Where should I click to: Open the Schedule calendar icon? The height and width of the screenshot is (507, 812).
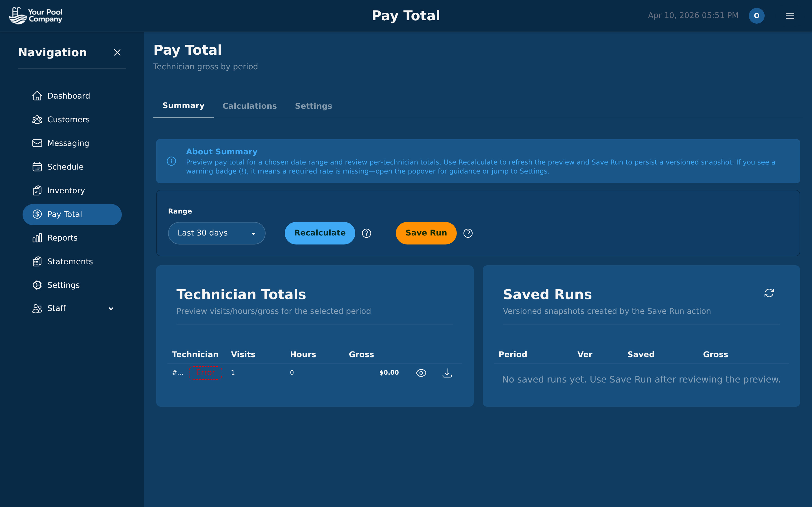37,167
